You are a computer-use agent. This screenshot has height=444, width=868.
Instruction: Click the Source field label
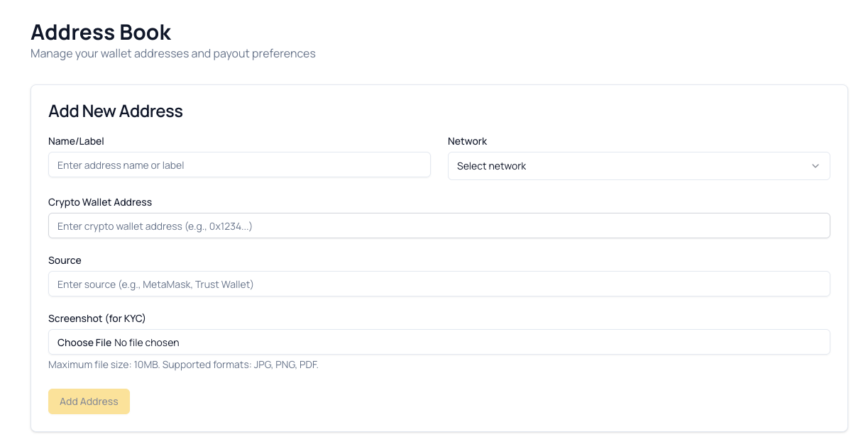pyautogui.click(x=65, y=260)
